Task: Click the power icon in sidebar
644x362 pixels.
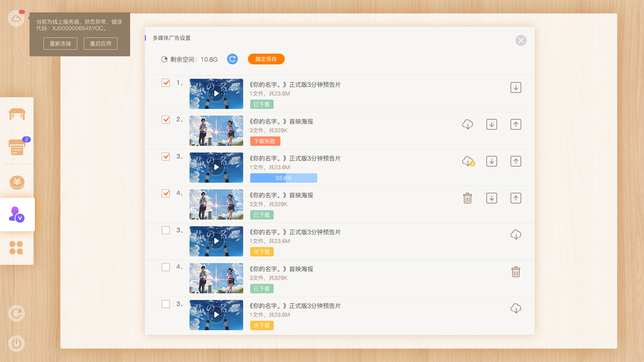Action: (17, 344)
